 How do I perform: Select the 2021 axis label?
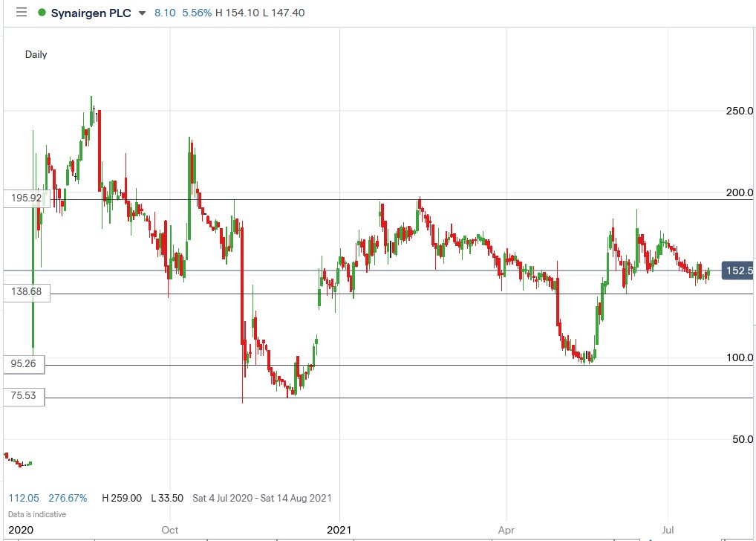[339, 530]
